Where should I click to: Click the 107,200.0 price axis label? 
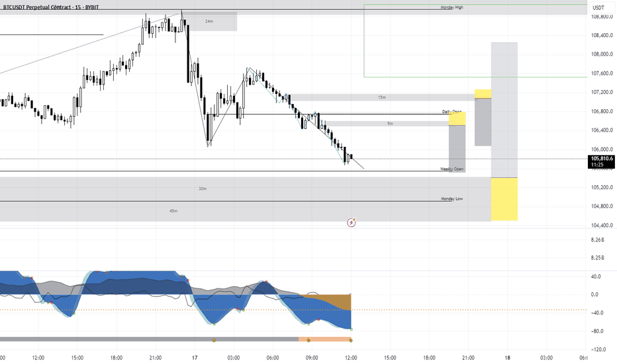click(x=602, y=92)
